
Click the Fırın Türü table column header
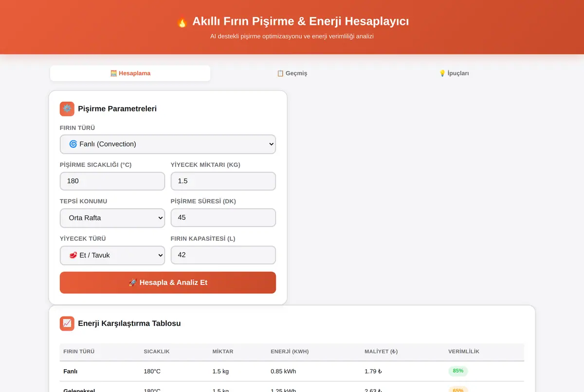coord(79,352)
